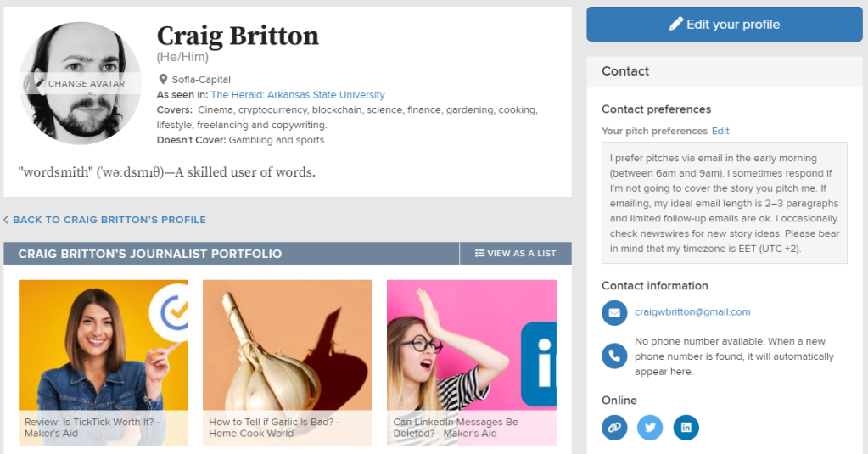The width and height of the screenshot is (868, 454).
Task: Click the pitch preferences text box
Action: pos(724,203)
